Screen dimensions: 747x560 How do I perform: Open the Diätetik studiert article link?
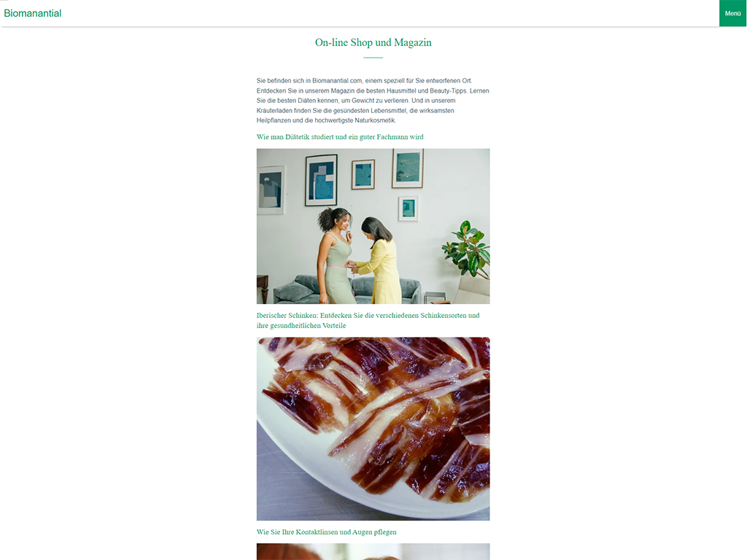tap(340, 136)
